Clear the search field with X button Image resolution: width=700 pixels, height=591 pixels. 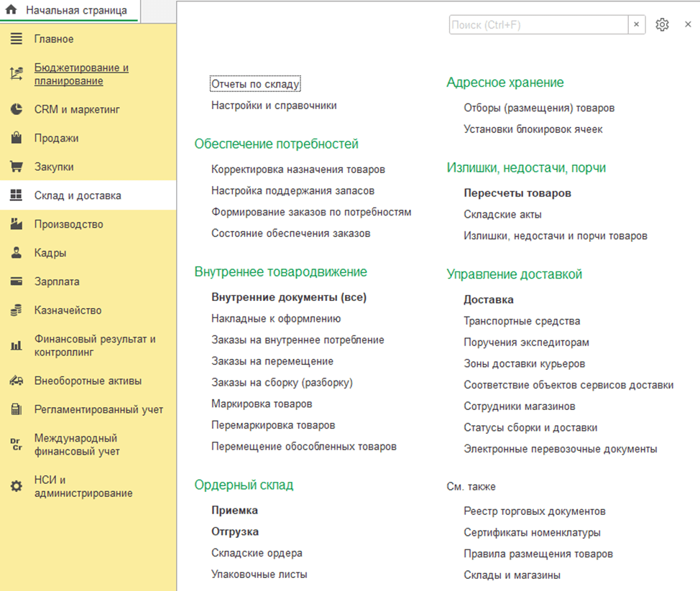pyautogui.click(x=637, y=25)
